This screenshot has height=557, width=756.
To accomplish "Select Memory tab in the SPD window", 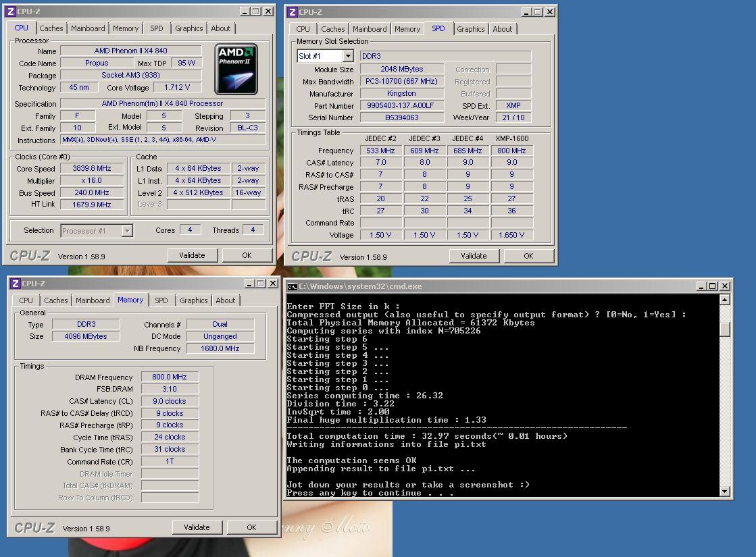I will 407,29.
